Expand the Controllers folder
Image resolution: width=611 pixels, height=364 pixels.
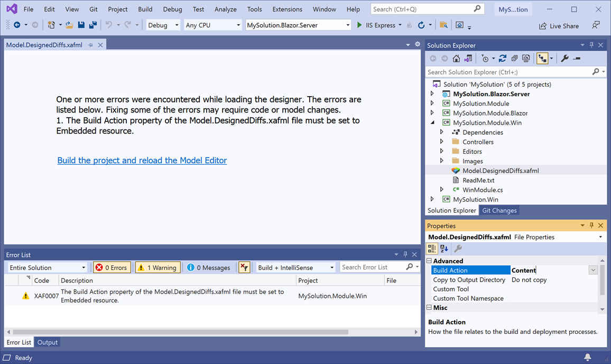[x=441, y=142]
